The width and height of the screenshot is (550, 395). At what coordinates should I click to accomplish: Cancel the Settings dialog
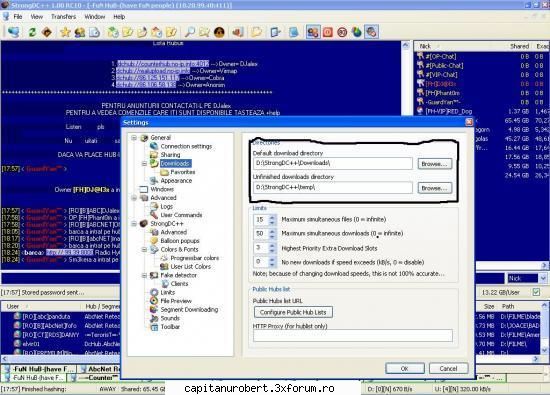448,369
